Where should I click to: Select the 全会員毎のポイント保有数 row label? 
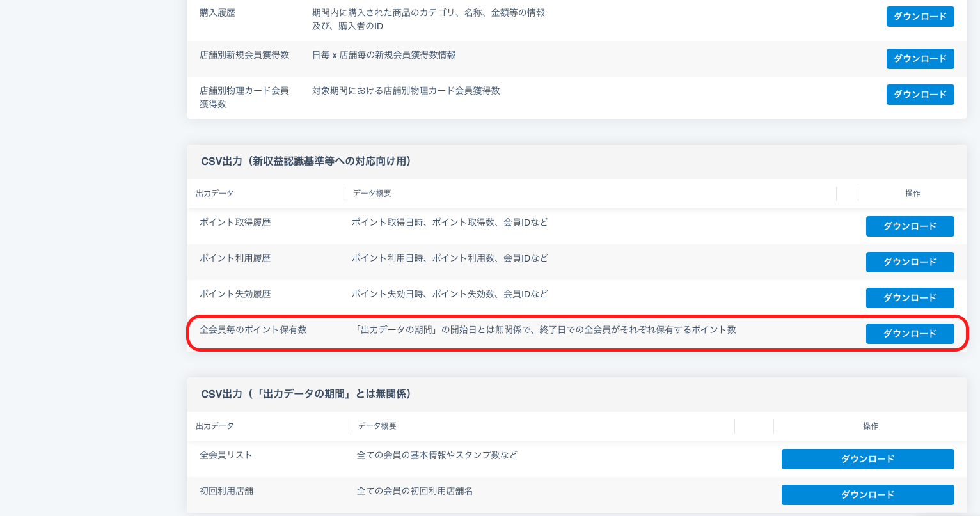click(x=253, y=330)
